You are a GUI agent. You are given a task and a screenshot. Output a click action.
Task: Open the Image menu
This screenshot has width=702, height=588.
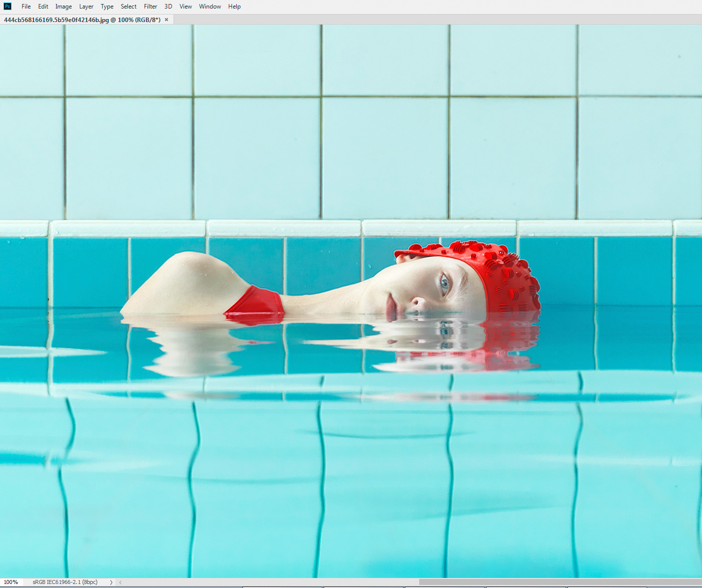point(63,7)
